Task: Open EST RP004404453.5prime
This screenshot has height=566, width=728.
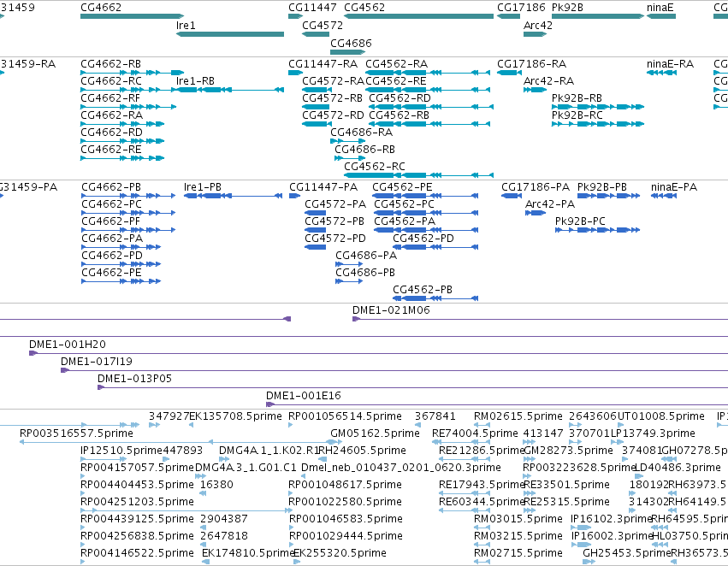Action: (x=138, y=485)
